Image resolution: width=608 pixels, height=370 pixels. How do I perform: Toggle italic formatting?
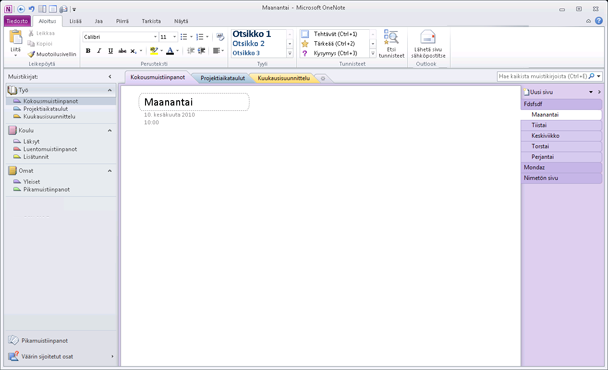[99, 51]
